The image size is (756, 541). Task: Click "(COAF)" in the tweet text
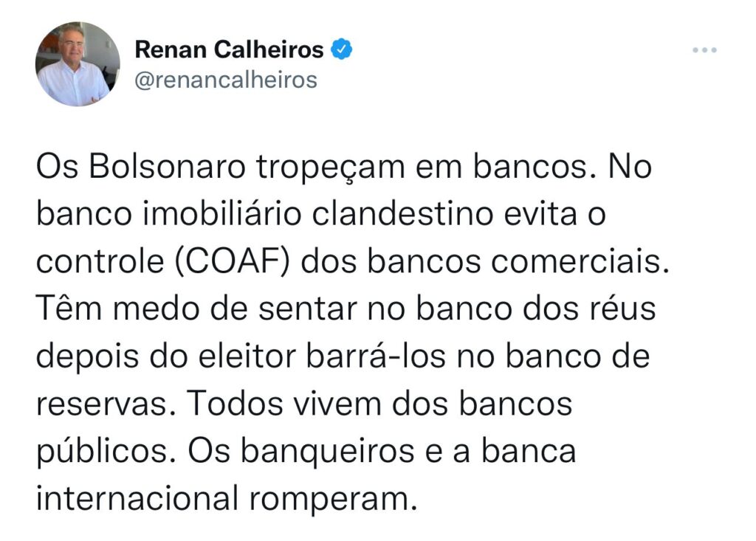pos(238,263)
